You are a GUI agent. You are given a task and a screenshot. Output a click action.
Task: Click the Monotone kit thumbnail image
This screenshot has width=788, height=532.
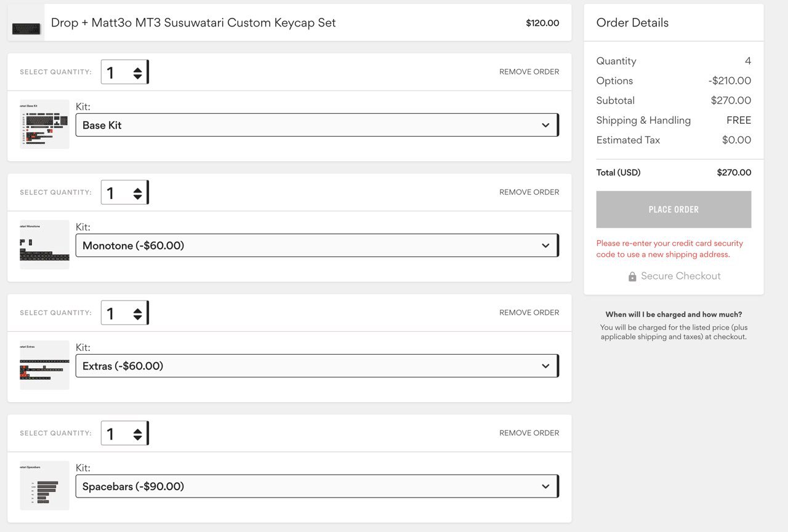coord(44,244)
